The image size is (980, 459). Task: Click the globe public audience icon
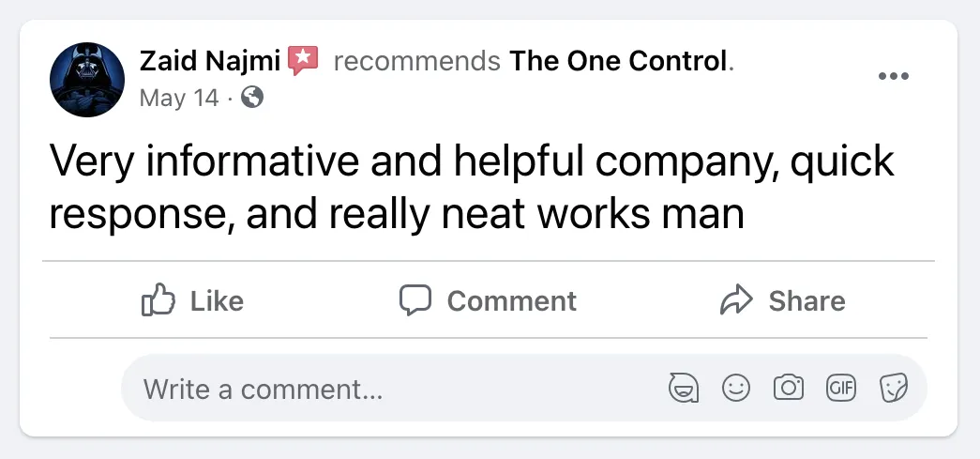(x=252, y=97)
